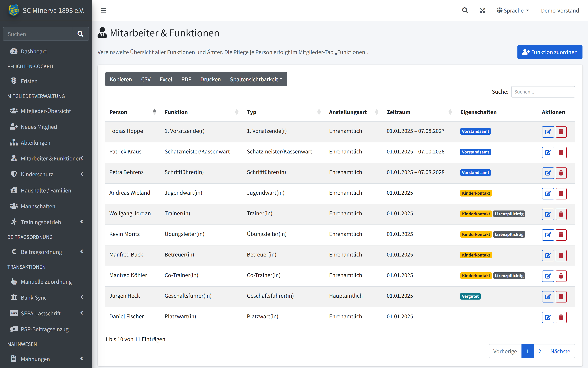Expand the Trainingsbetrieb sidebar submenu
Screen dimensions: 588x368
(x=46, y=222)
